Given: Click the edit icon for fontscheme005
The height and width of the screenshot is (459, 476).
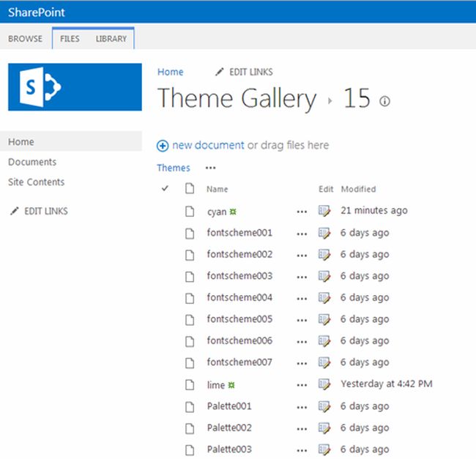Looking at the screenshot, I should tap(324, 319).
